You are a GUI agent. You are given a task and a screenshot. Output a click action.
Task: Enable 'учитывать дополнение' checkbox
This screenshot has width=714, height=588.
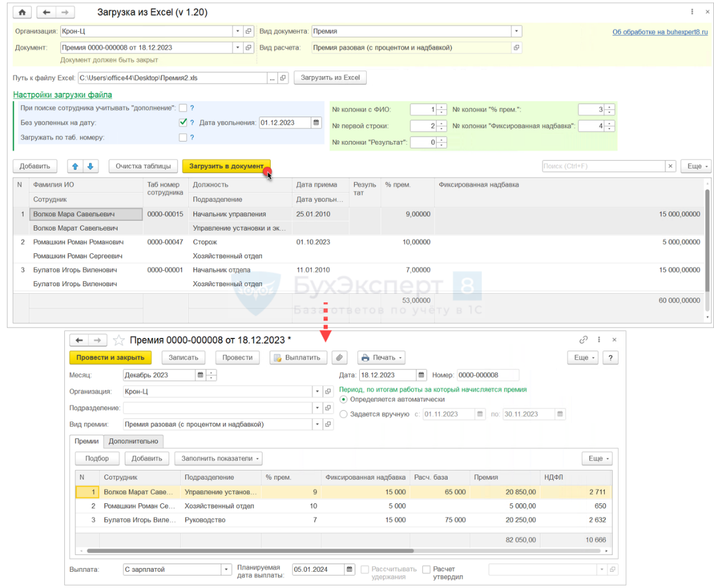(x=183, y=108)
